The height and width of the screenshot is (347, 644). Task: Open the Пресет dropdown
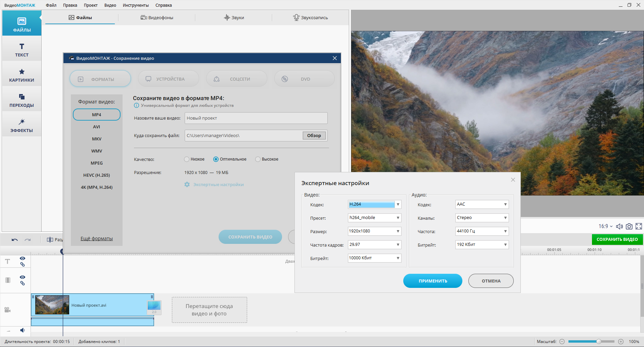375,218
